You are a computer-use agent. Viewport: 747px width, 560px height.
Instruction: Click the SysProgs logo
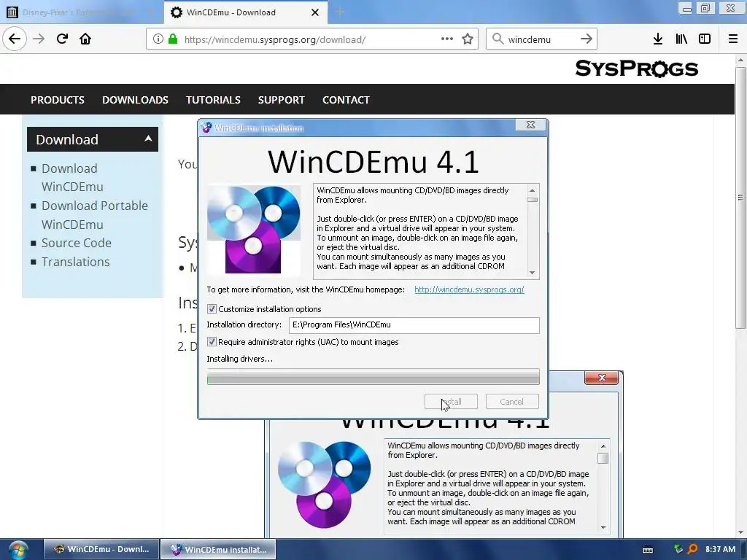(636, 69)
